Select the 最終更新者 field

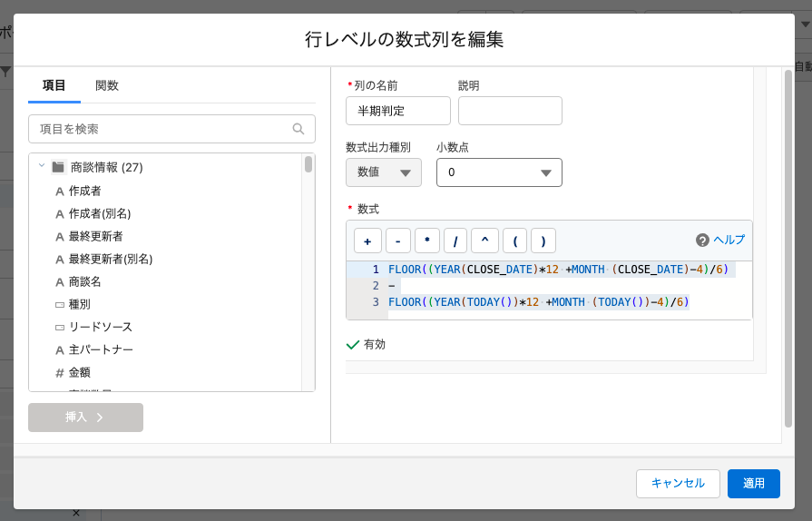96,236
